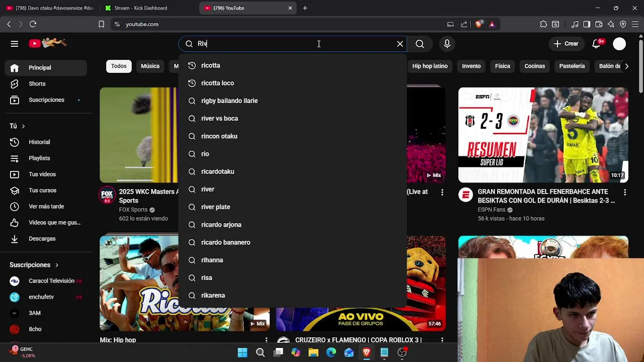The width and height of the screenshot is (644, 362).
Task: Open enchufetv channel
Action: click(46, 297)
